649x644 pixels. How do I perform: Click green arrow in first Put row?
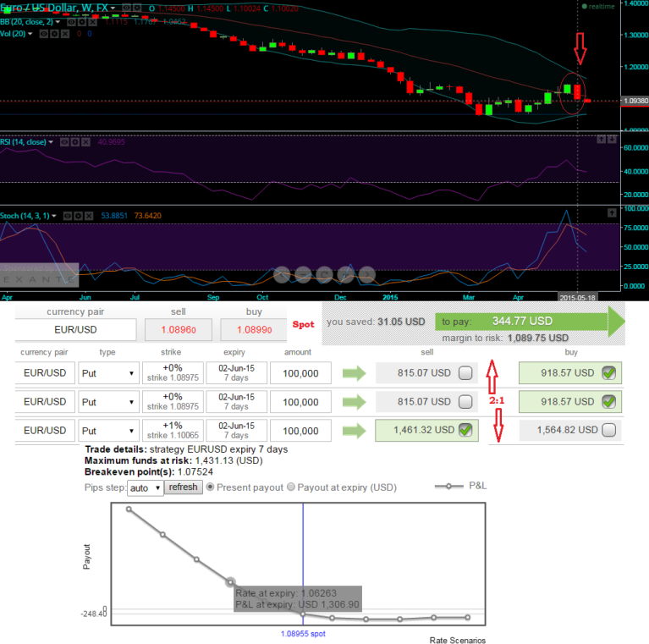click(355, 373)
